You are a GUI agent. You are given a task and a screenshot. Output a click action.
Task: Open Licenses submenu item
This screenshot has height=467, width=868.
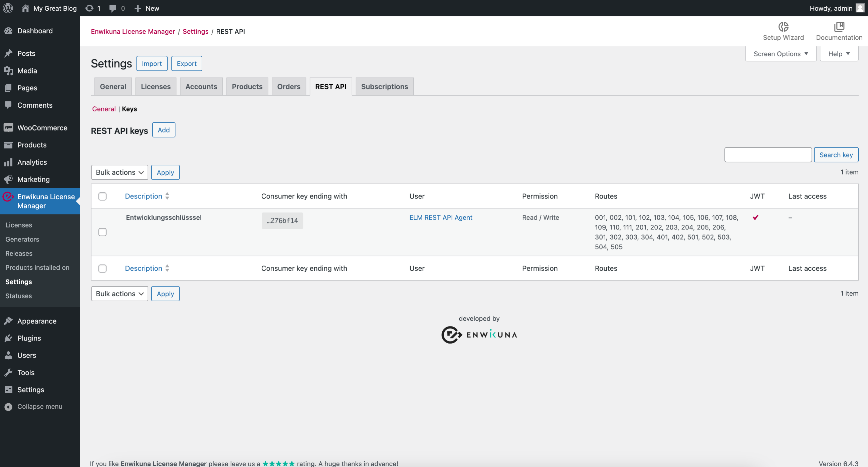pyautogui.click(x=19, y=225)
